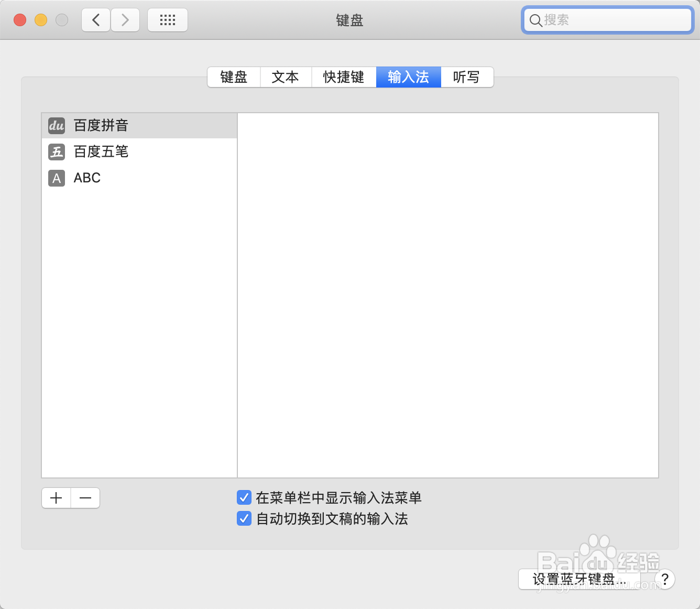This screenshot has width=700, height=609.
Task: Click the magnifier icon in the search field
Action: click(535, 20)
